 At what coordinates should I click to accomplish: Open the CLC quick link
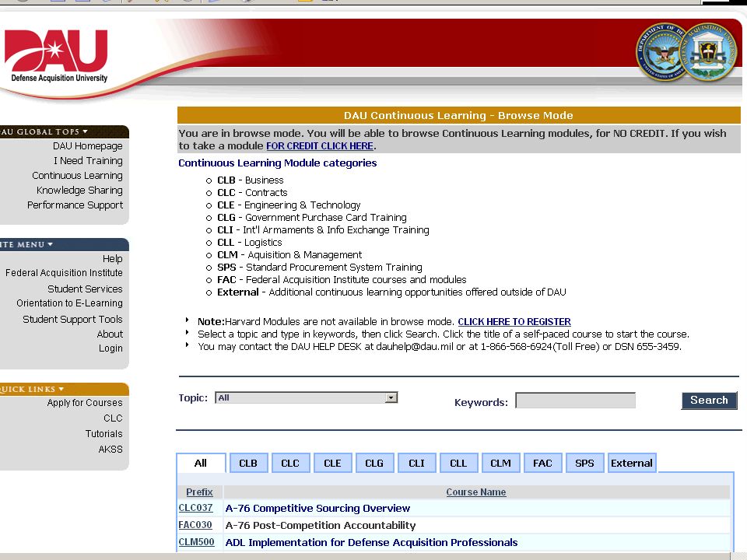tap(113, 418)
